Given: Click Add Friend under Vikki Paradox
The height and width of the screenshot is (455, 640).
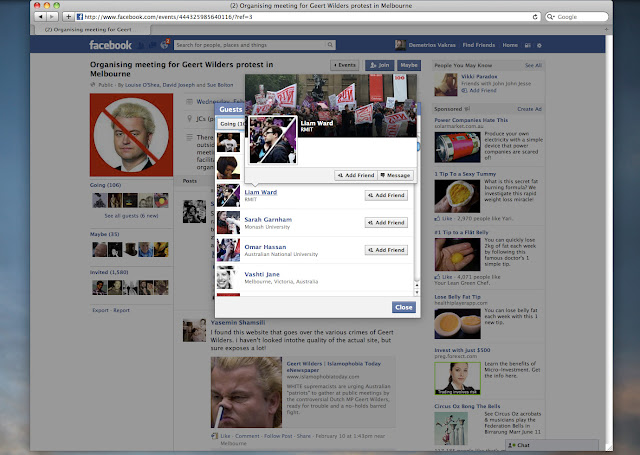Looking at the screenshot, I should tap(482, 91).
